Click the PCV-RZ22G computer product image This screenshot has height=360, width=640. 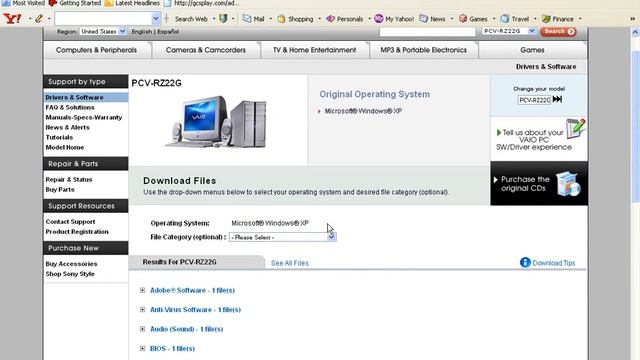(216, 121)
